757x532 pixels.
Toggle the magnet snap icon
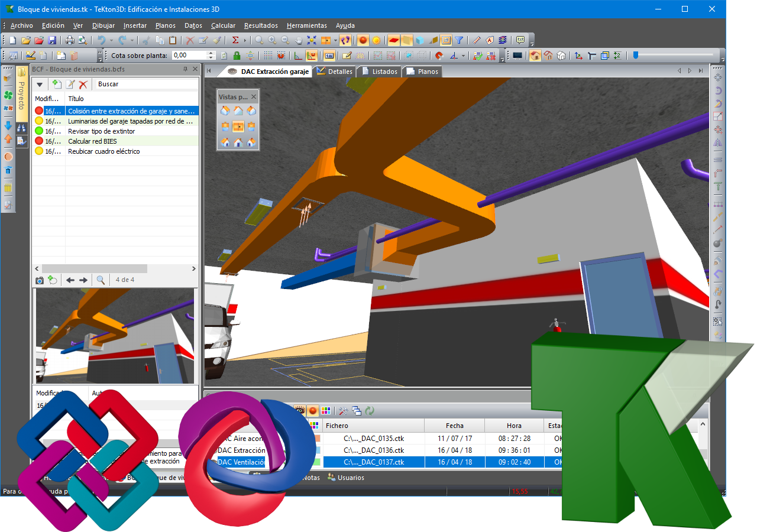[439, 56]
